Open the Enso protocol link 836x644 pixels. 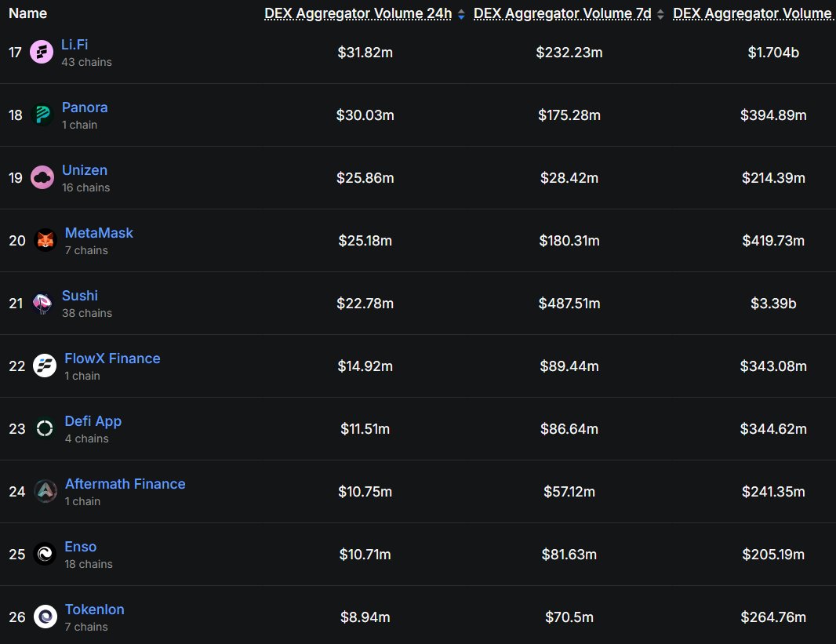click(x=81, y=547)
